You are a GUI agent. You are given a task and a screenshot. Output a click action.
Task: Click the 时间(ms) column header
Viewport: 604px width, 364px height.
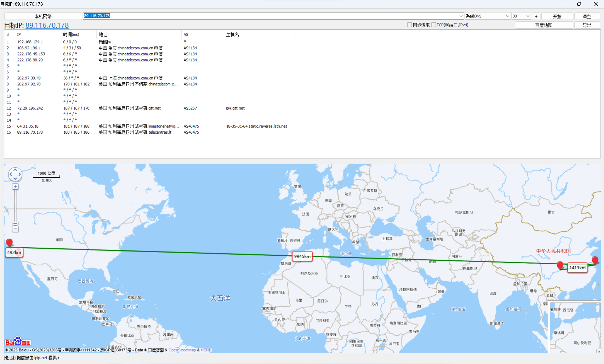(71, 34)
